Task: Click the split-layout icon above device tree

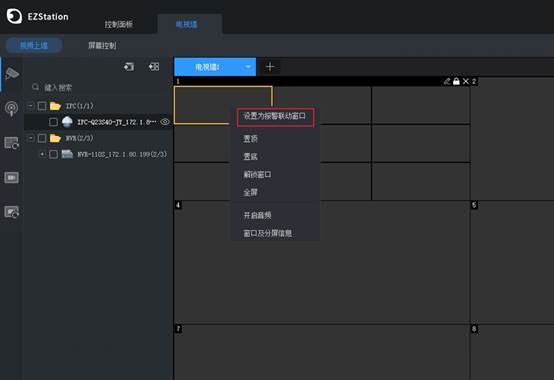Action: pyautogui.click(x=154, y=66)
